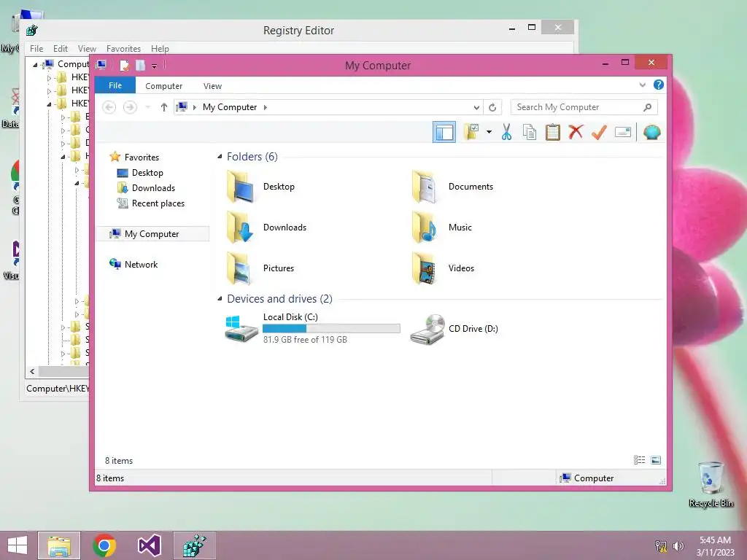Open Registry Editor's Help menu

click(160, 49)
